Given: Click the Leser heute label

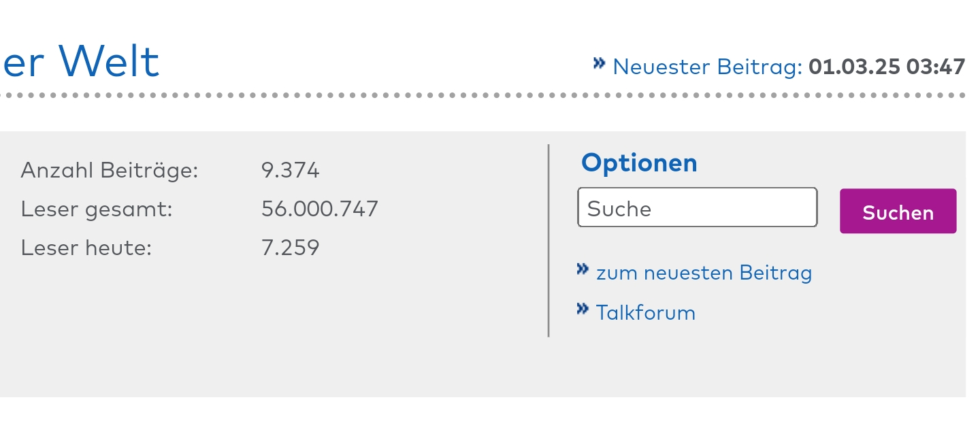Looking at the screenshot, I should tap(86, 248).
